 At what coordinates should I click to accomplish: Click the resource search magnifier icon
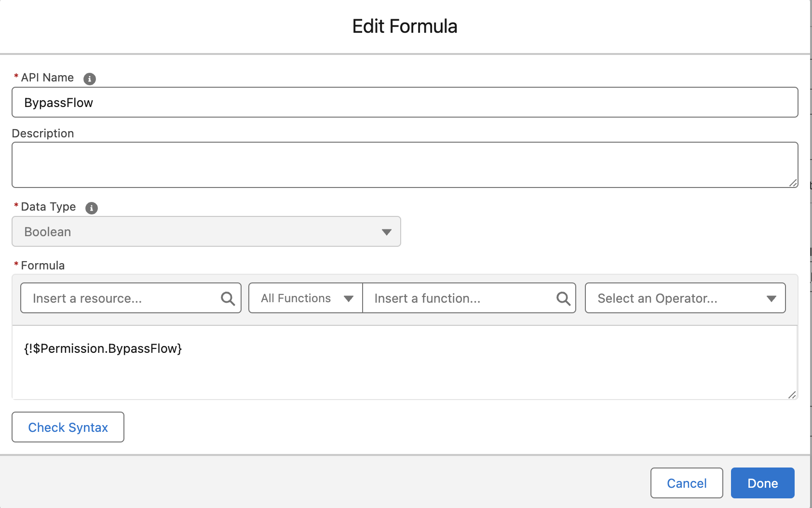pos(228,299)
